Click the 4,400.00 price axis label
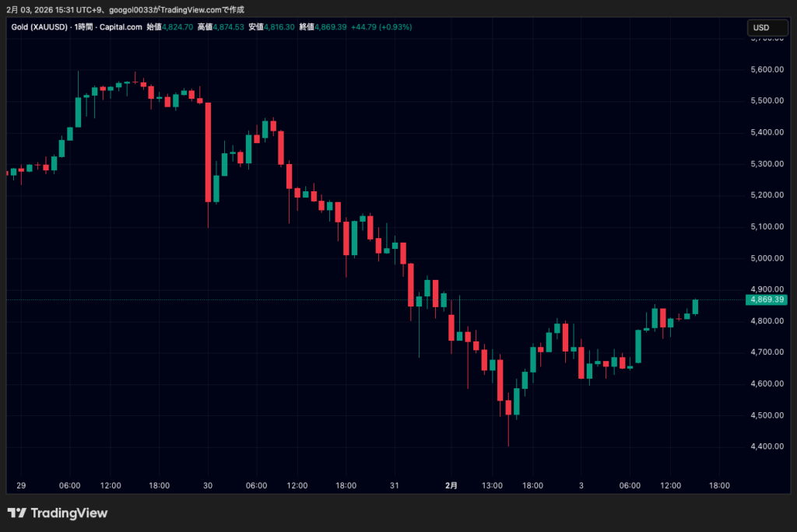This screenshot has height=532, width=797. pyautogui.click(x=764, y=446)
